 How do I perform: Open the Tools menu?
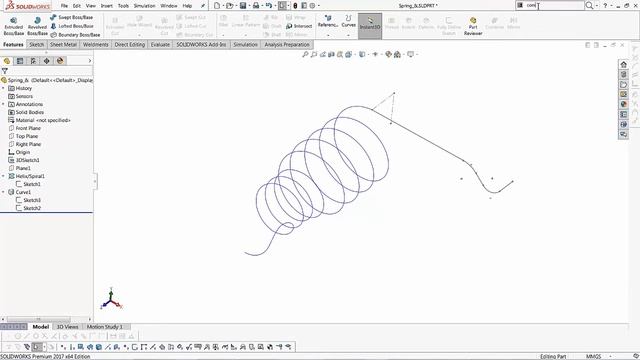(123, 6)
